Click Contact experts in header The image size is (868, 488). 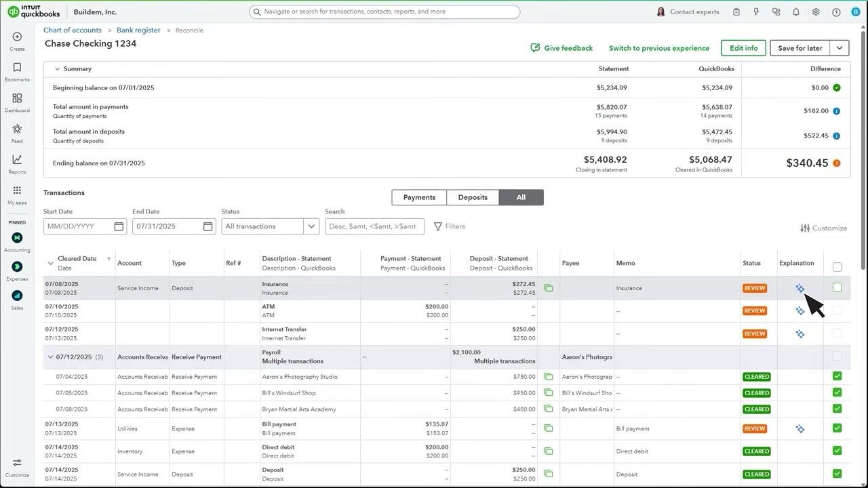688,12
